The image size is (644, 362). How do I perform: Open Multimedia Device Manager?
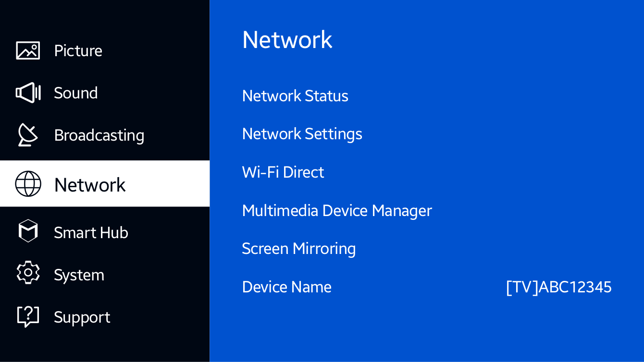click(x=337, y=211)
